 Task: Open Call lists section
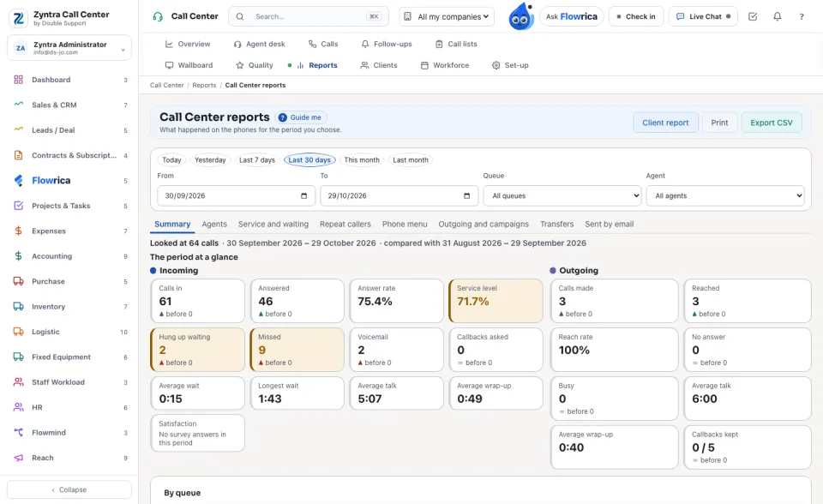[x=456, y=44]
